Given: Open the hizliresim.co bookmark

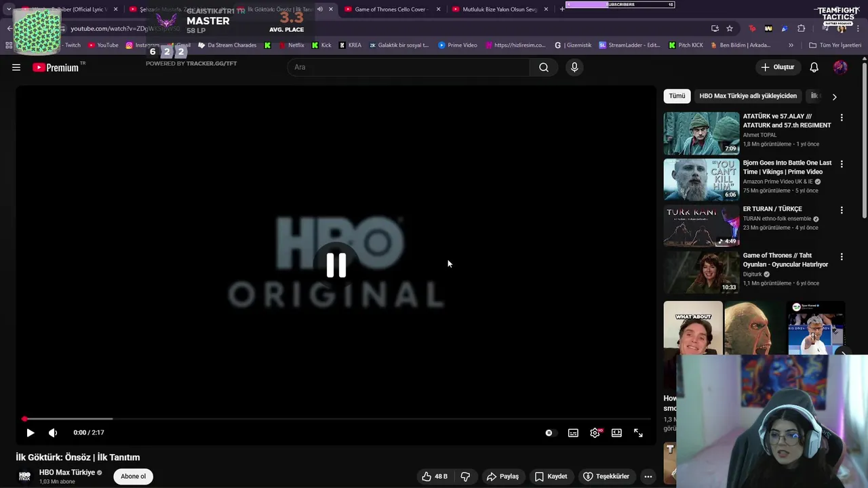Looking at the screenshot, I should (x=515, y=45).
